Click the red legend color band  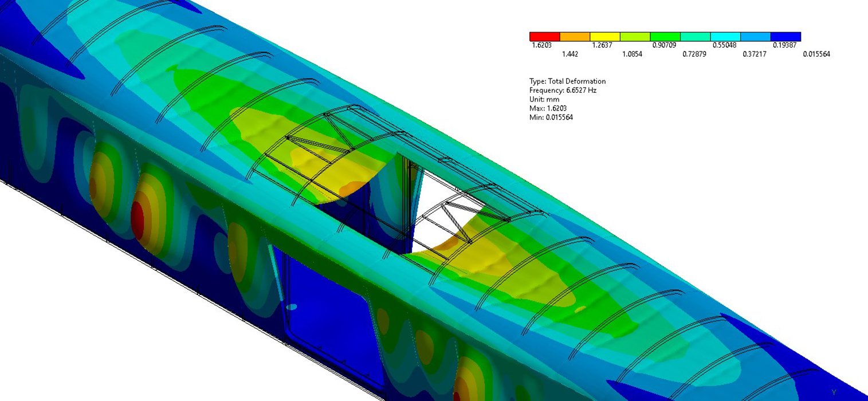point(544,37)
